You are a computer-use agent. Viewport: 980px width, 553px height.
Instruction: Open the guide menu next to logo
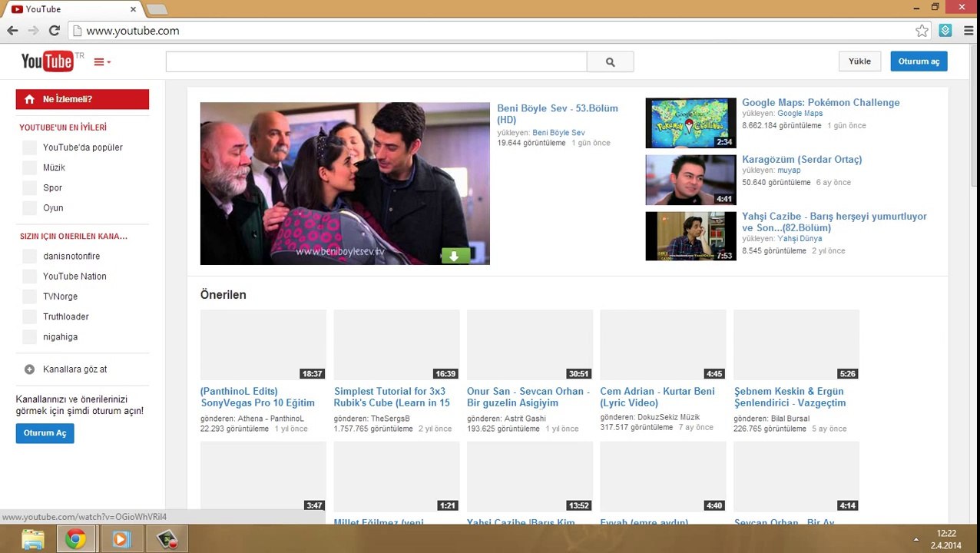pyautogui.click(x=102, y=62)
